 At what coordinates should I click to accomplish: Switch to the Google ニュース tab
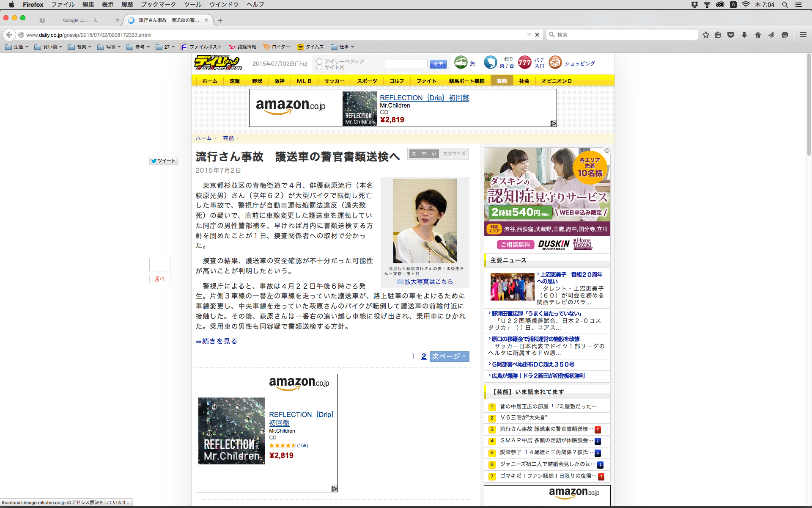tap(80, 20)
